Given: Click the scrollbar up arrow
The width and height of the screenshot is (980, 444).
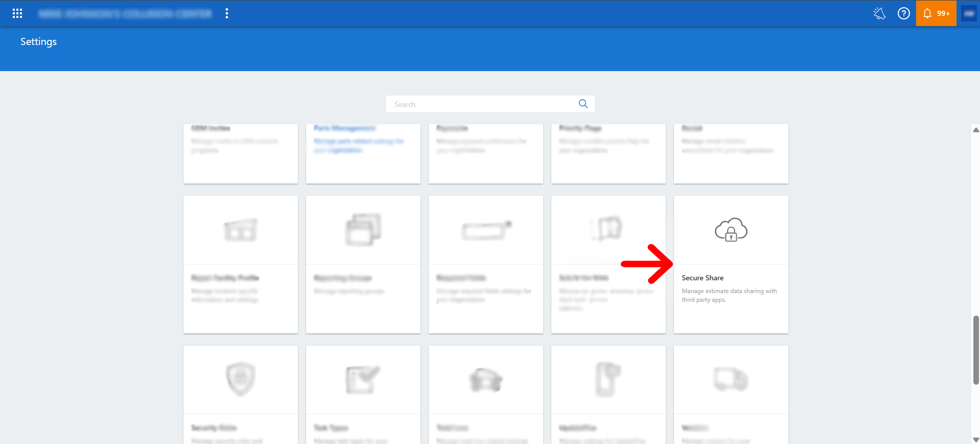Looking at the screenshot, I should pyautogui.click(x=975, y=130).
